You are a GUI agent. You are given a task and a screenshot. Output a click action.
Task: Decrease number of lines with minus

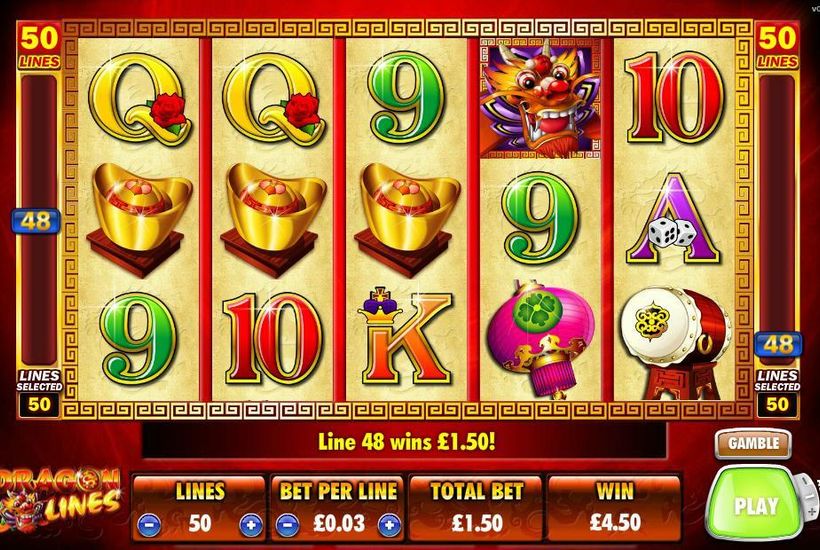[150, 524]
